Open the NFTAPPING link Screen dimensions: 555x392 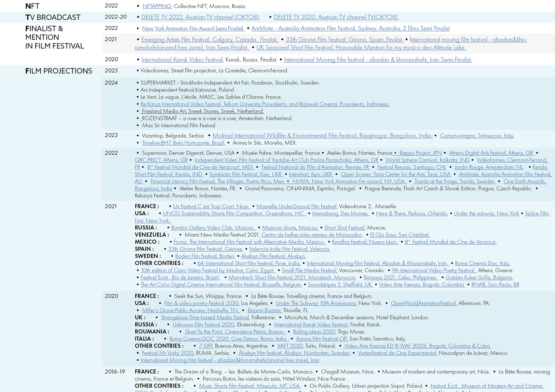(x=157, y=6)
